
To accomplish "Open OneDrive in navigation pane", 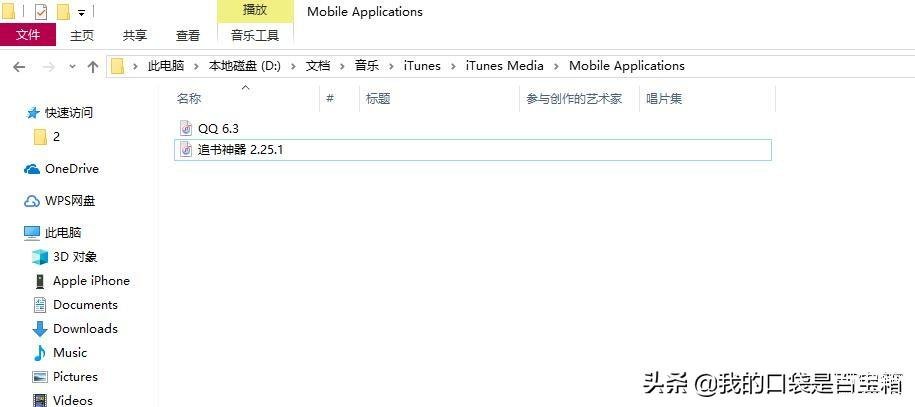I will [x=72, y=169].
